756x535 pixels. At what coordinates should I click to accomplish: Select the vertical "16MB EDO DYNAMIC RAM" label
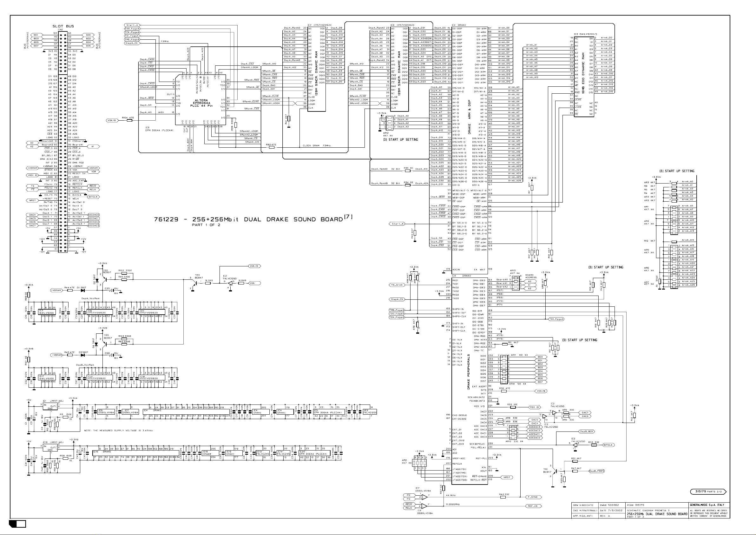(x=583, y=73)
